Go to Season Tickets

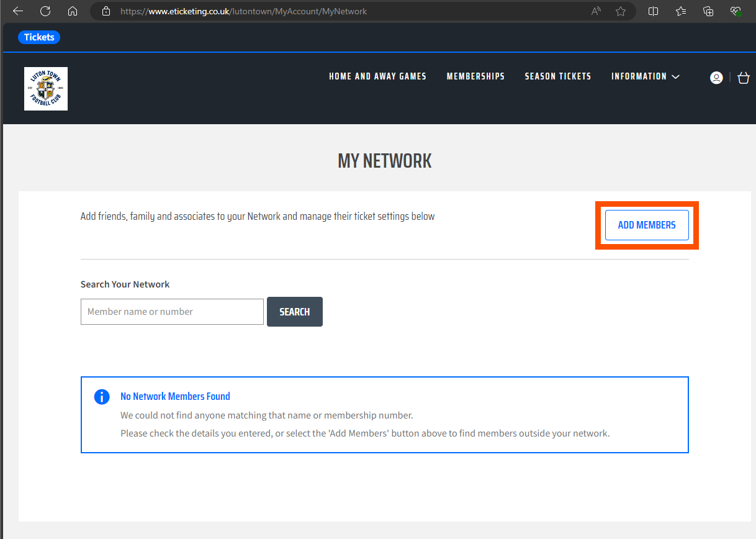point(558,76)
